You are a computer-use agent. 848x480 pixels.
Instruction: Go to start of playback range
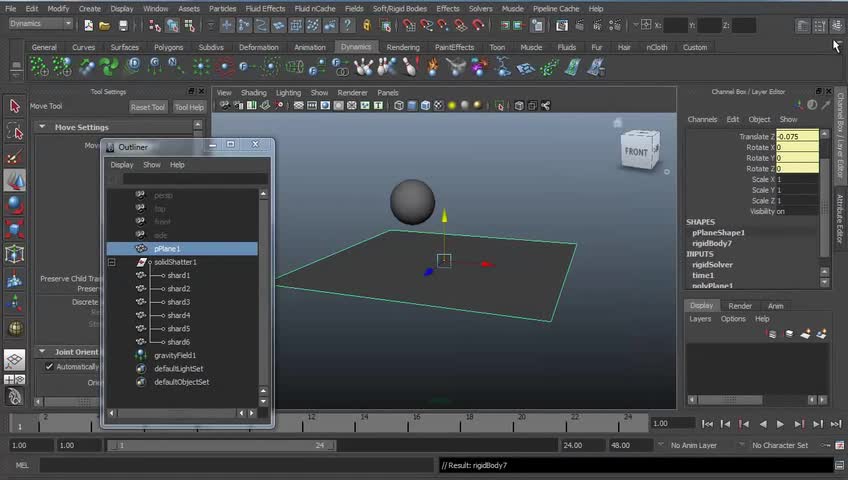tap(707, 424)
